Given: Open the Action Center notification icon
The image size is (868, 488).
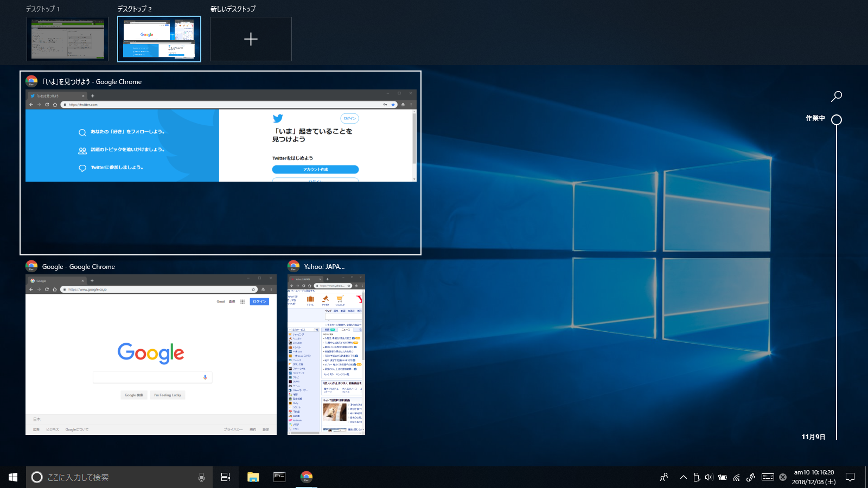Looking at the screenshot, I should click(850, 477).
